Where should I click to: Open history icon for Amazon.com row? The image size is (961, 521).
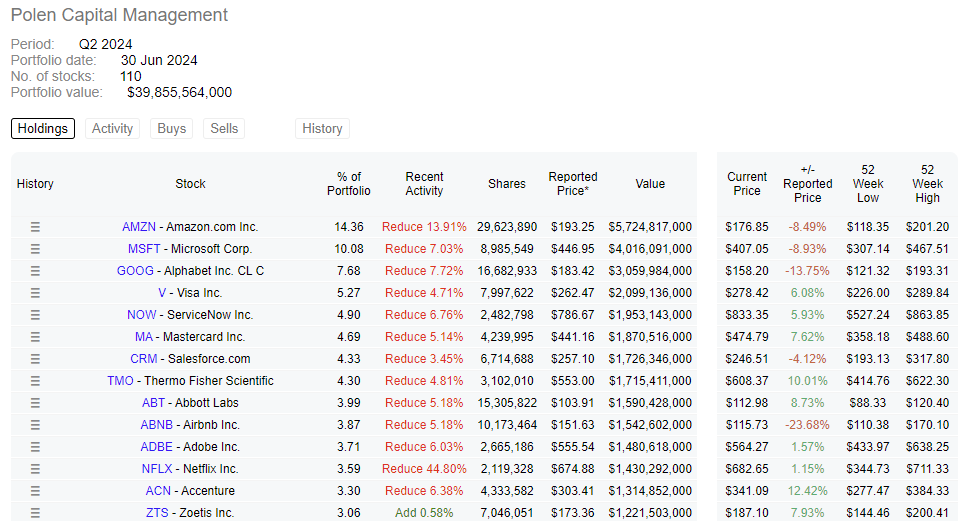tap(36, 227)
